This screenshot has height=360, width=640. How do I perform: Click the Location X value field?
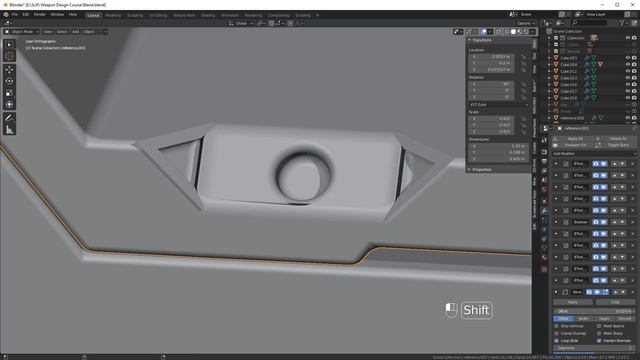(x=491, y=57)
